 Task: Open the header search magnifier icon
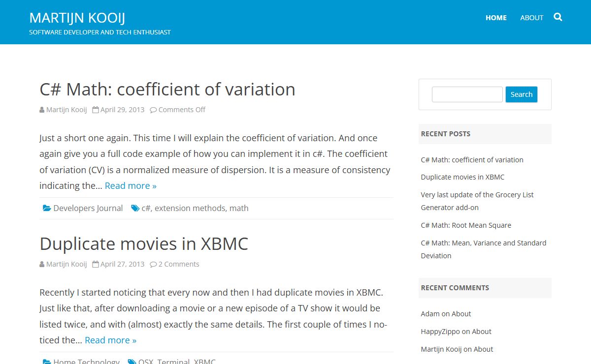point(558,17)
